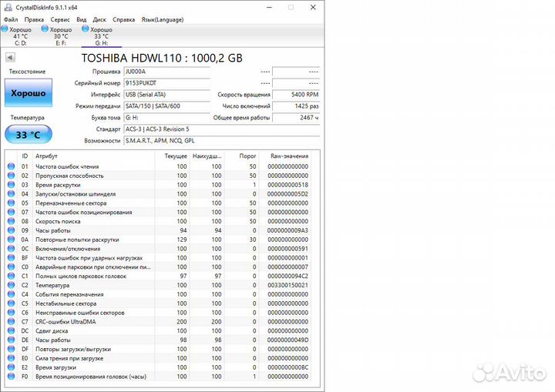The width and height of the screenshot is (555, 392).
Task: Click status orb for attribute C7 CRC errors
Action: tap(11, 321)
